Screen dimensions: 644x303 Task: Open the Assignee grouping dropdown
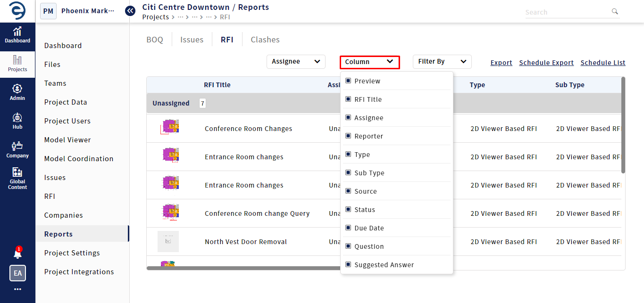[296, 62]
